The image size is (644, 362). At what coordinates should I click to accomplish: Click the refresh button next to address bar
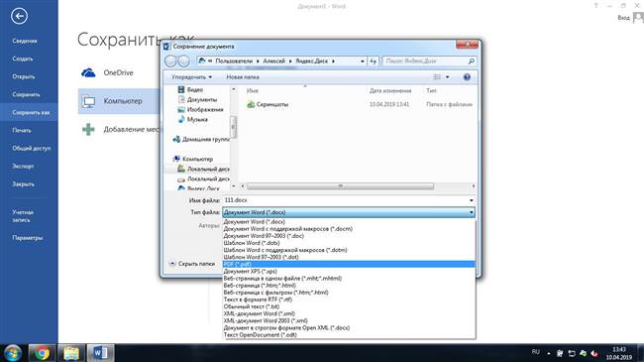[373, 60]
